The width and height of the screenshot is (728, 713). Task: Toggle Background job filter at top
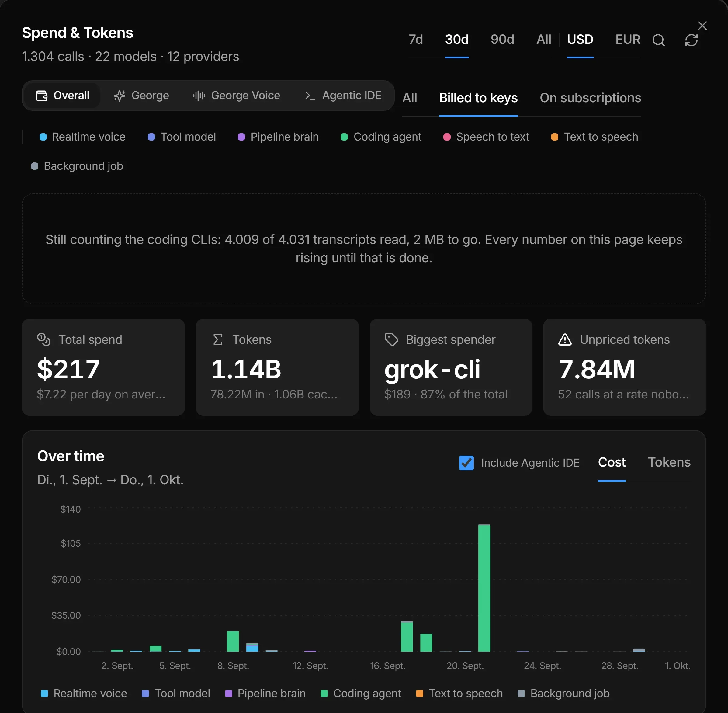coord(77,166)
